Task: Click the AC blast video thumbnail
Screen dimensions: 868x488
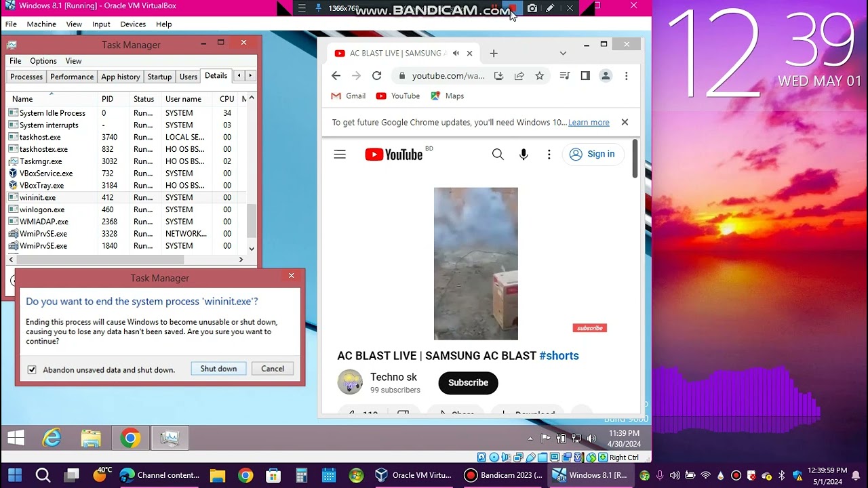Action: pos(476,264)
